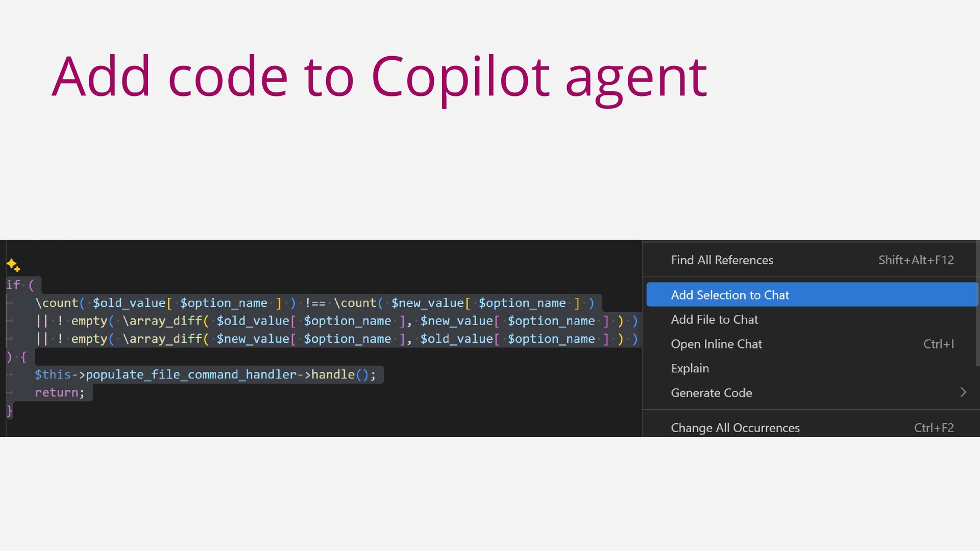Click the Copilot sparkle icon above code

[13, 265]
